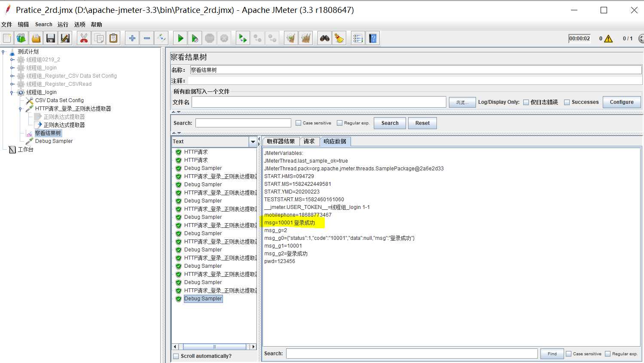Select the enabled 正则表达式提取器 tree item
This screenshot has width=644, height=363.
(x=64, y=125)
